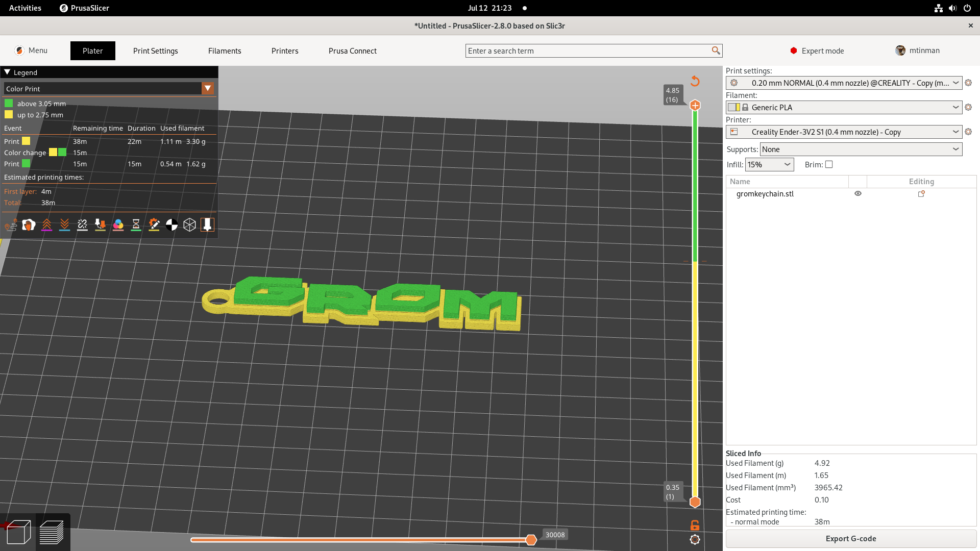Click the Print settings preset icon
980x551 pixels.
[734, 83]
